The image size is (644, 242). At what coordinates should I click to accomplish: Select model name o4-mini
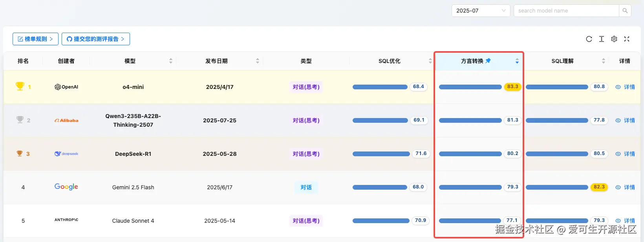point(133,87)
